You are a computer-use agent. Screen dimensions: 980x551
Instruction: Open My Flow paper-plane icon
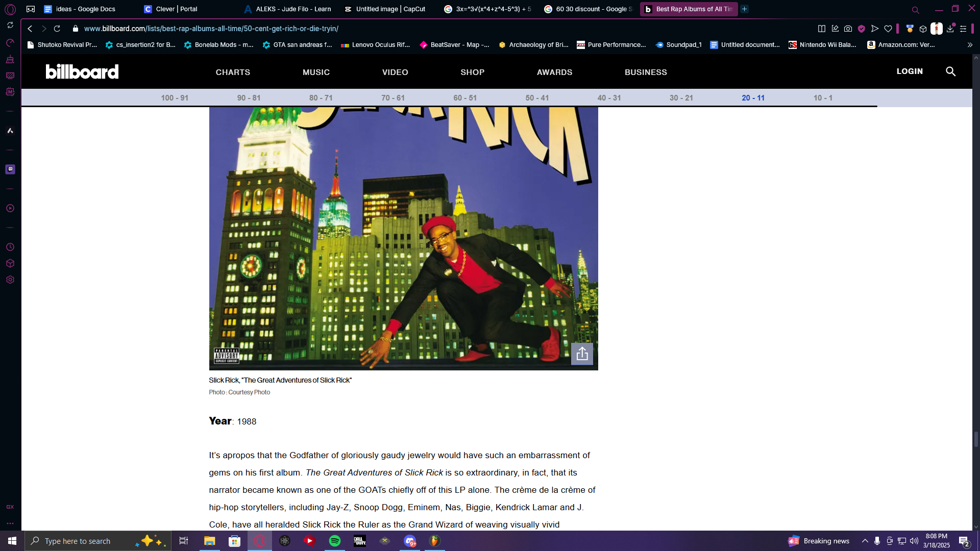pos(875,29)
